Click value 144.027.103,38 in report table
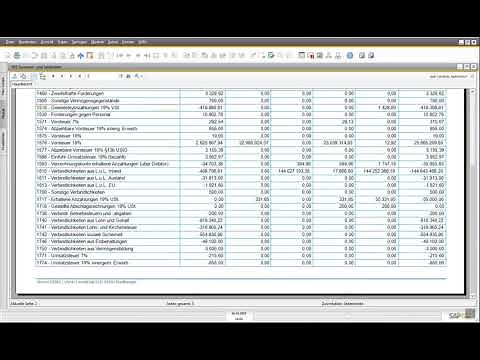The image size is (480, 360). tap(293, 171)
